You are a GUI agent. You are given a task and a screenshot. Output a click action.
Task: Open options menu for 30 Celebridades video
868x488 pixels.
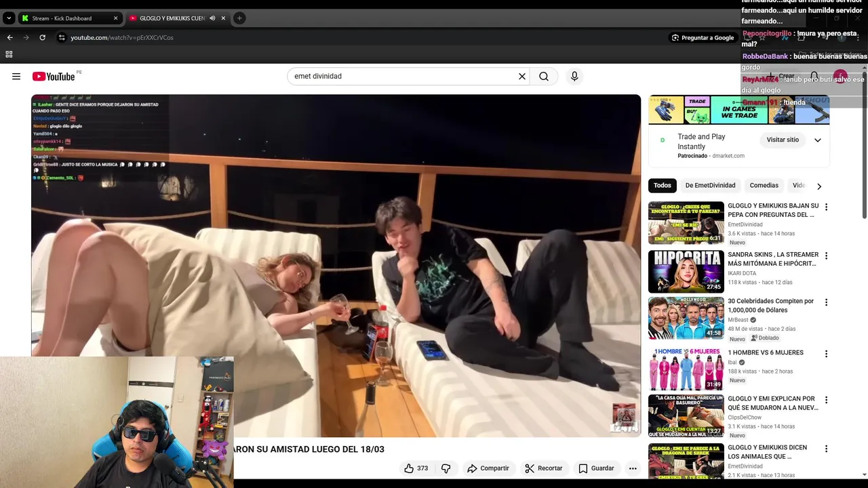826,303
